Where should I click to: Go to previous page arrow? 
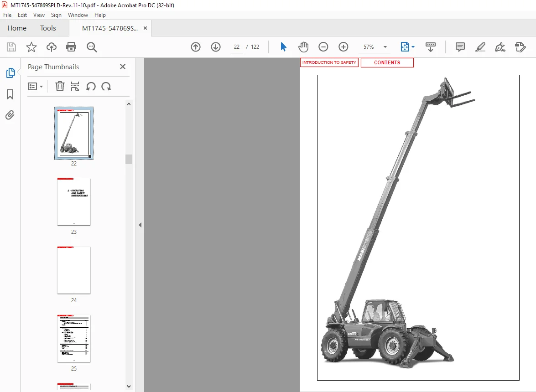[x=196, y=47]
